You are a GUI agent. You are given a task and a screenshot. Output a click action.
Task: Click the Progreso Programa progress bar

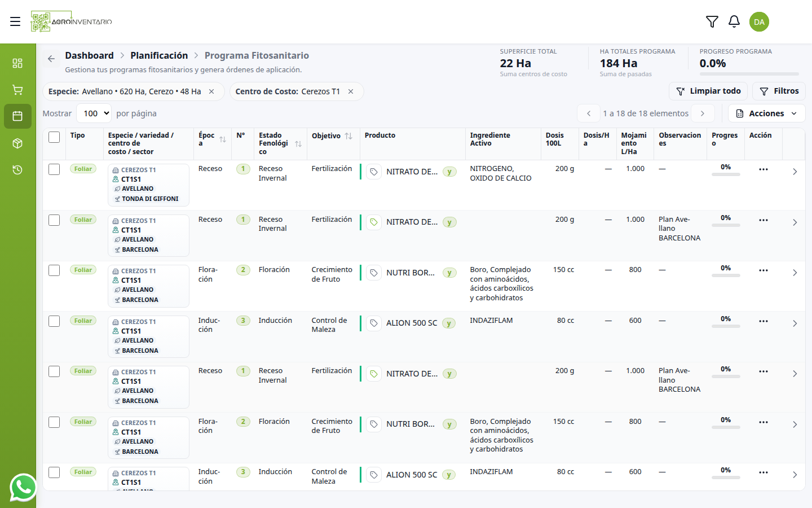click(x=749, y=74)
